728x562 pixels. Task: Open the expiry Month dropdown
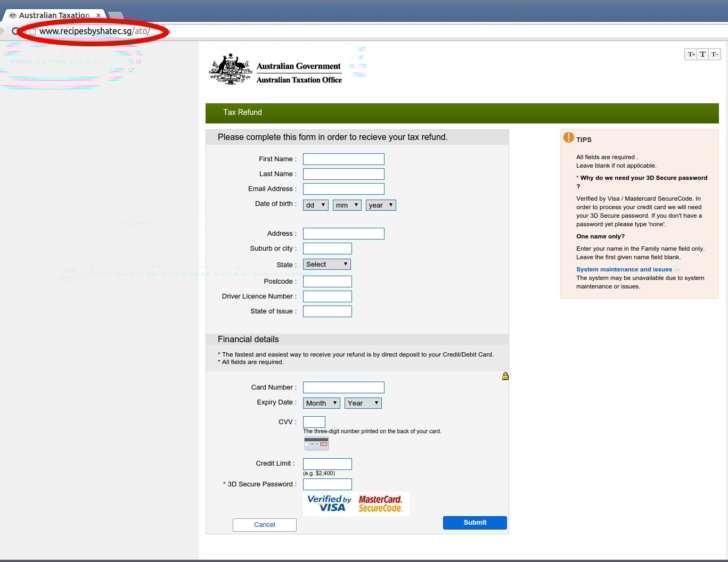click(x=322, y=403)
